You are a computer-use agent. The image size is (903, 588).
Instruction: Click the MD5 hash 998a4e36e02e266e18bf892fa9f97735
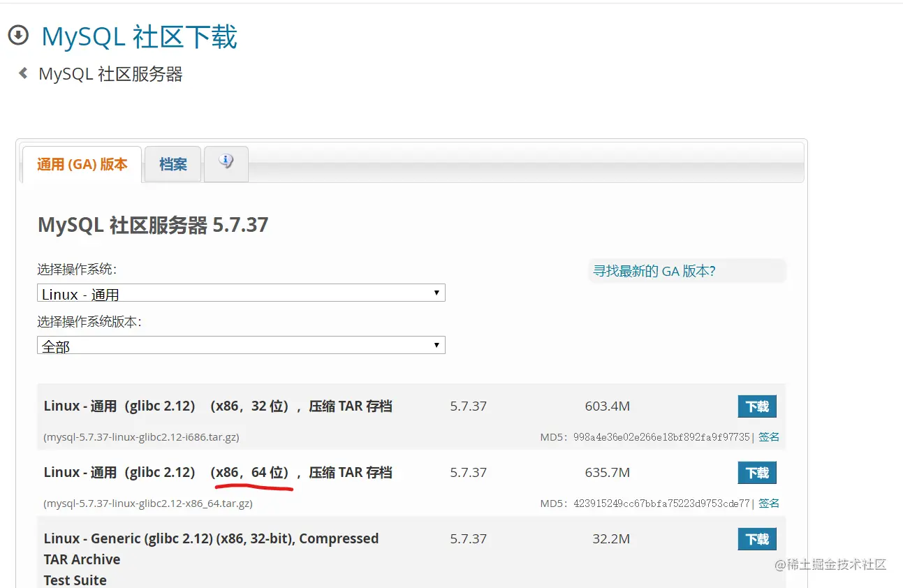point(661,437)
